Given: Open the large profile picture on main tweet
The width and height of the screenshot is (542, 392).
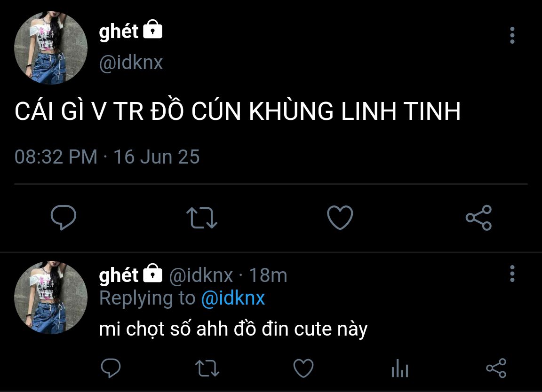Looking at the screenshot, I should tap(51, 48).
